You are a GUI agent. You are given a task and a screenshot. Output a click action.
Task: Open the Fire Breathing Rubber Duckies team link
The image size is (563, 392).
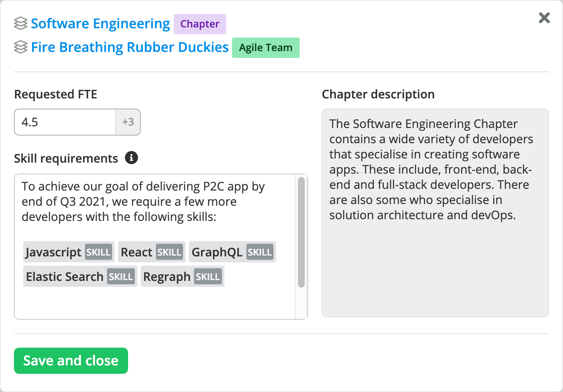click(129, 47)
